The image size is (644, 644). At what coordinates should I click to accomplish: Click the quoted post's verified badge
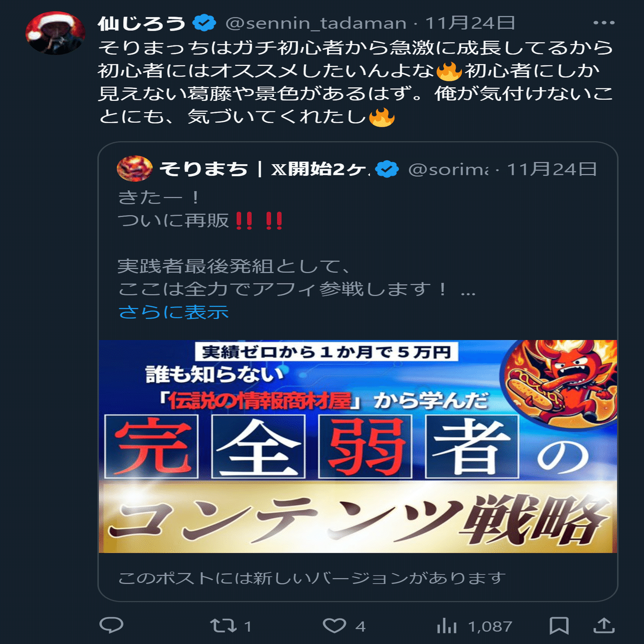point(387,169)
